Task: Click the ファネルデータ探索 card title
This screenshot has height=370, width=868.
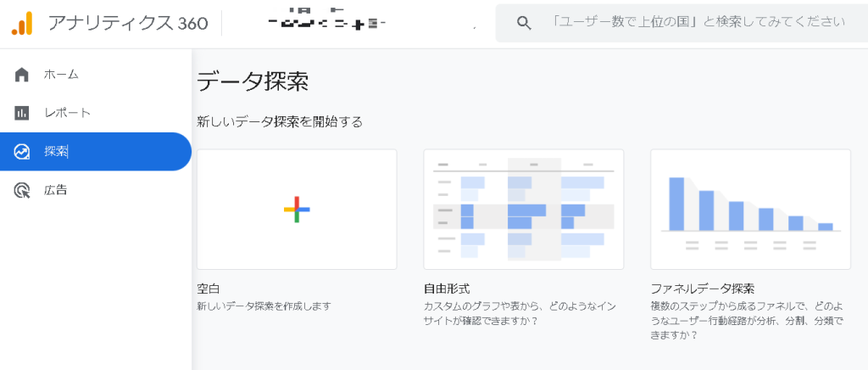Action: pyautogui.click(x=703, y=289)
